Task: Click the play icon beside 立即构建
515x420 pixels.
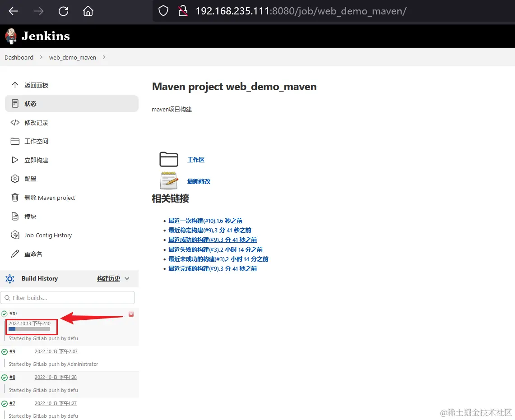Action: pyautogui.click(x=15, y=160)
